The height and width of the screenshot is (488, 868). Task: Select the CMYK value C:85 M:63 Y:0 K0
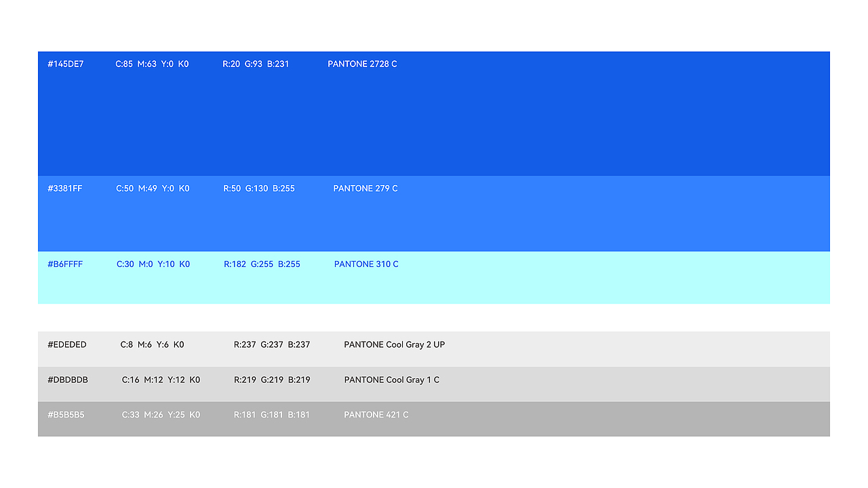click(152, 64)
